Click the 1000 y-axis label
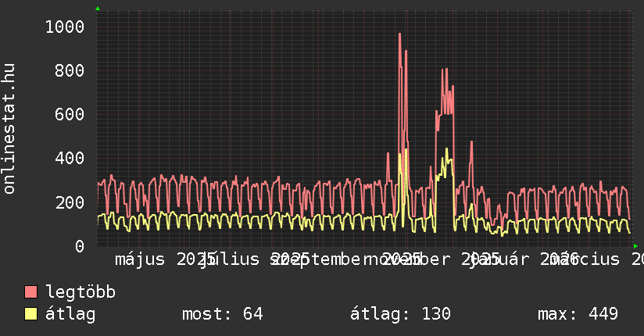Image resolution: width=644 pixels, height=336 pixels. tap(64, 27)
